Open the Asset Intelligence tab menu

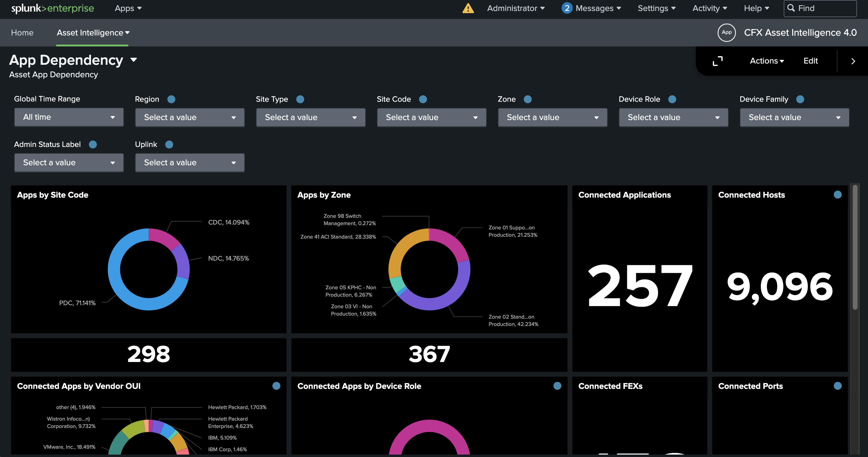pos(93,33)
